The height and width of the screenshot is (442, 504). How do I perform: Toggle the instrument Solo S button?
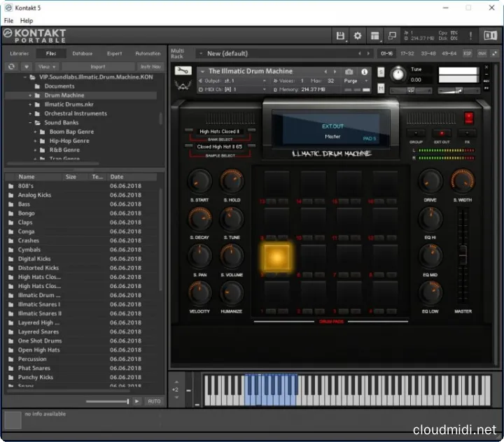pyautogui.click(x=381, y=71)
